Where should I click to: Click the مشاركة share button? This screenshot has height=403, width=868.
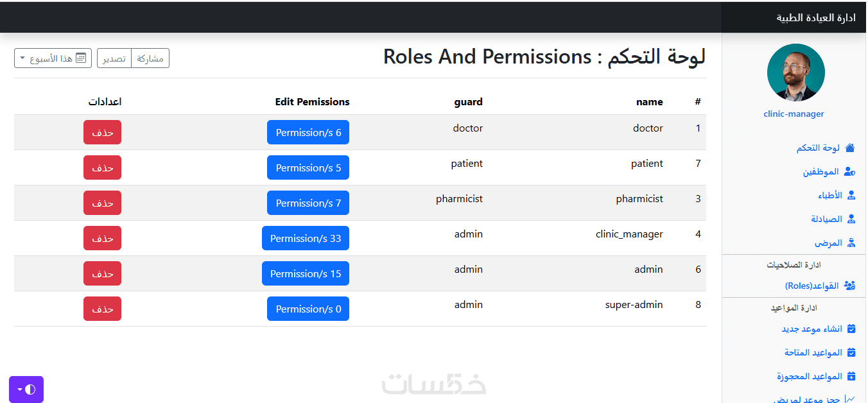pos(150,58)
